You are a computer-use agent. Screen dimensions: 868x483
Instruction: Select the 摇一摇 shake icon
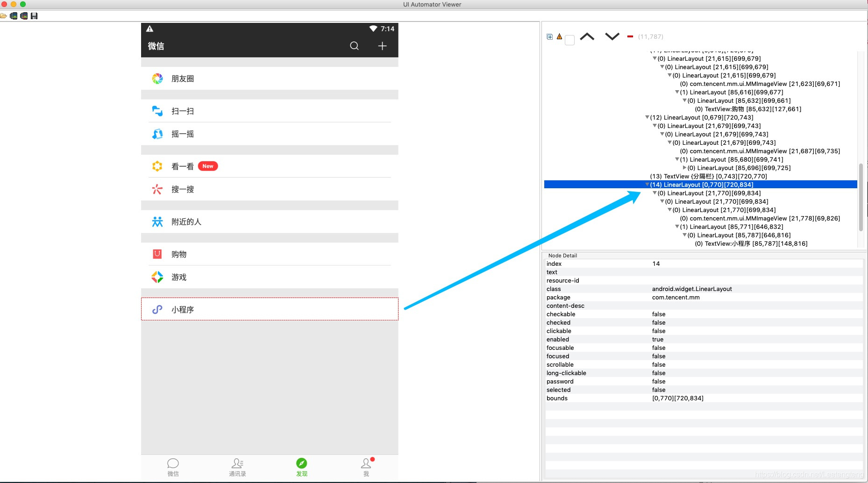pos(157,134)
